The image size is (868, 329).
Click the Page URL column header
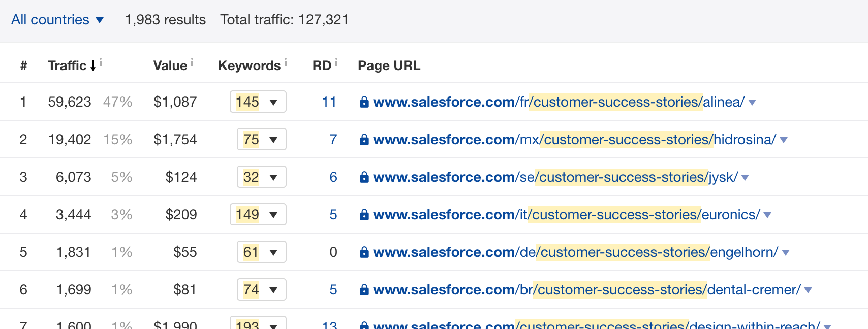click(389, 65)
